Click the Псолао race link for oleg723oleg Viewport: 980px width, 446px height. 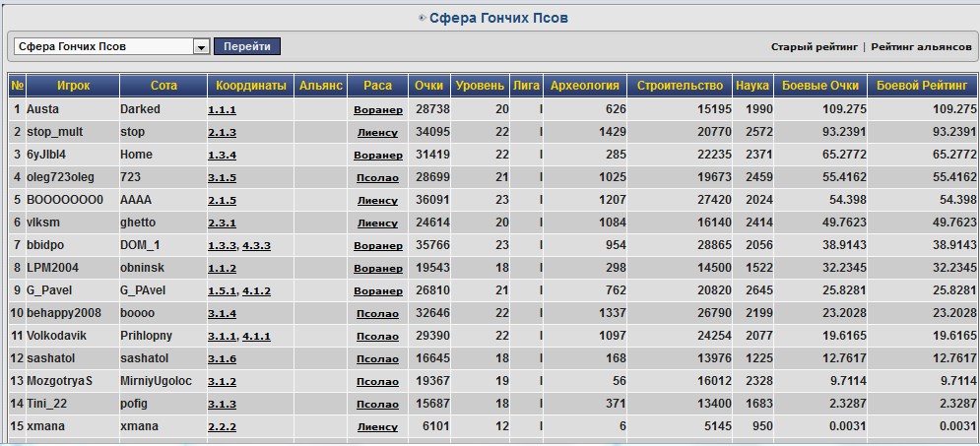click(378, 177)
